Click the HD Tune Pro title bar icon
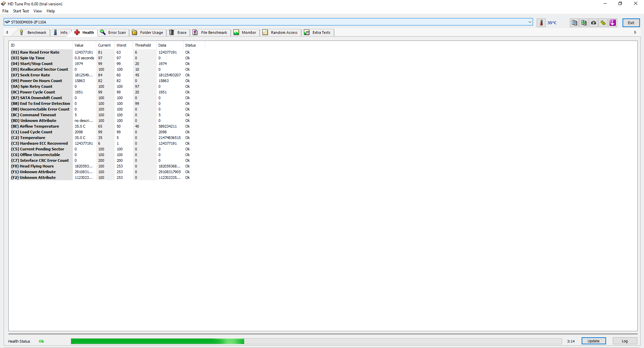Image resolution: width=644 pixels, height=348 pixels. tap(4, 4)
